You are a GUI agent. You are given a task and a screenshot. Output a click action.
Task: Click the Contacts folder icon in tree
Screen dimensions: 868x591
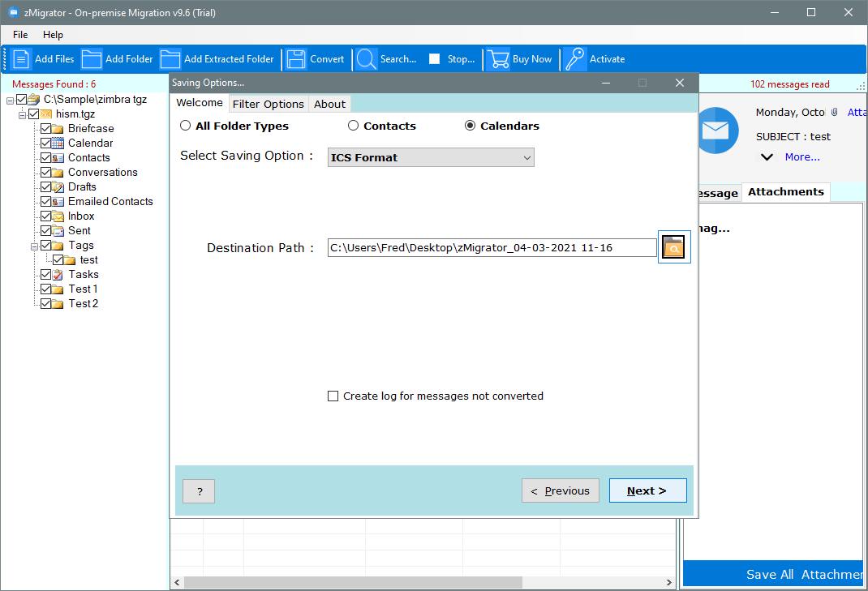click(58, 158)
